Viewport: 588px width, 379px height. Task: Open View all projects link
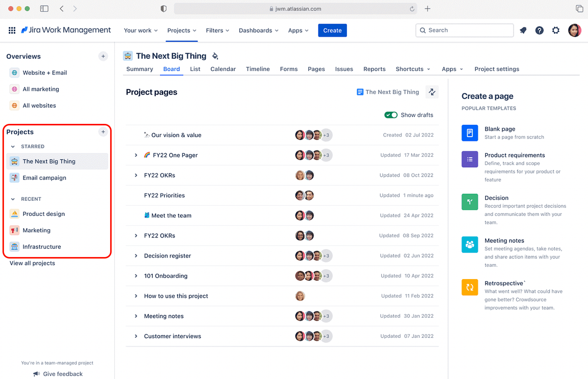[32, 263]
